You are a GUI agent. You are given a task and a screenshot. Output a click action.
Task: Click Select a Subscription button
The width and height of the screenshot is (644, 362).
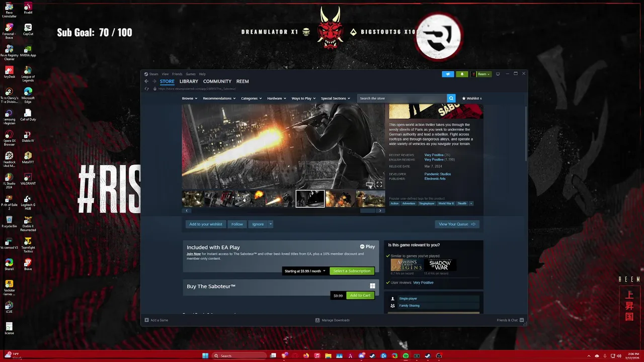(x=352, y=271)
